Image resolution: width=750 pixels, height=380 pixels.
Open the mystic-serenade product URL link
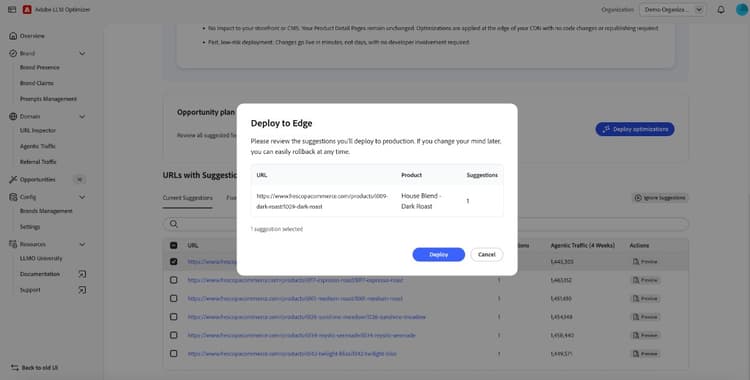(301, 335)
